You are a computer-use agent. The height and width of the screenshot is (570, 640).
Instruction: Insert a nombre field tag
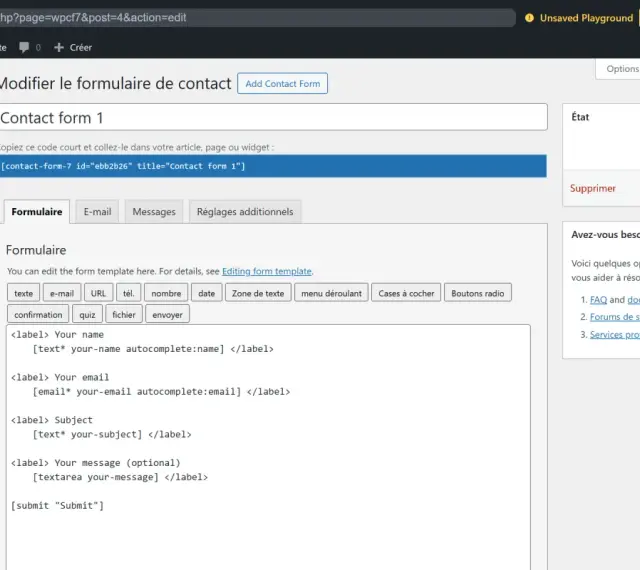[166, 293]
